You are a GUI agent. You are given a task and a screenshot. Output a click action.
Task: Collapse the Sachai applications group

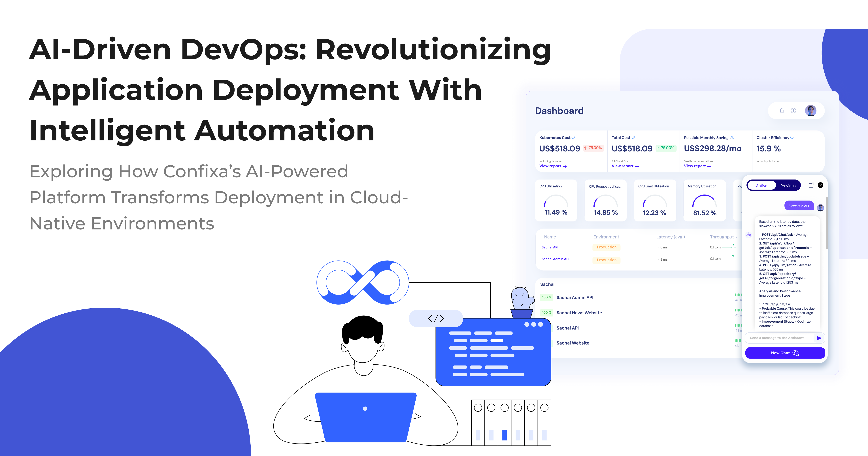(x=547, y=284)
